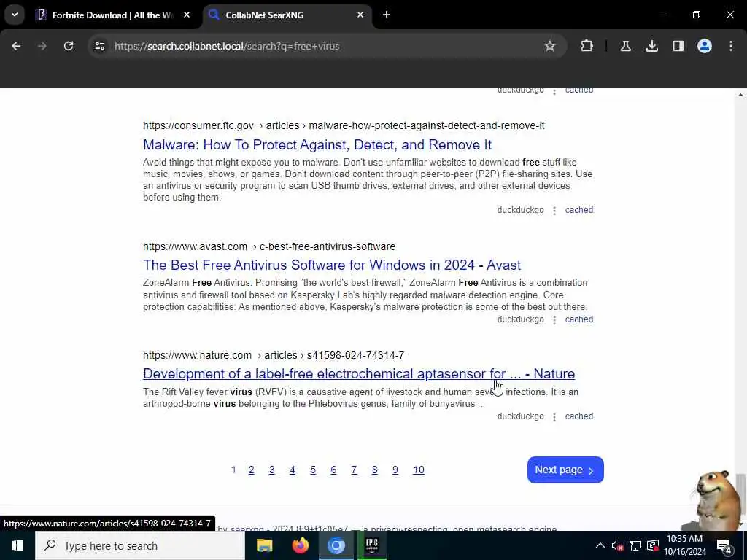The width and height of the screenshot is (747, 560).
Task: Reload the page with the refresh icon
Action: click(69, 46)
